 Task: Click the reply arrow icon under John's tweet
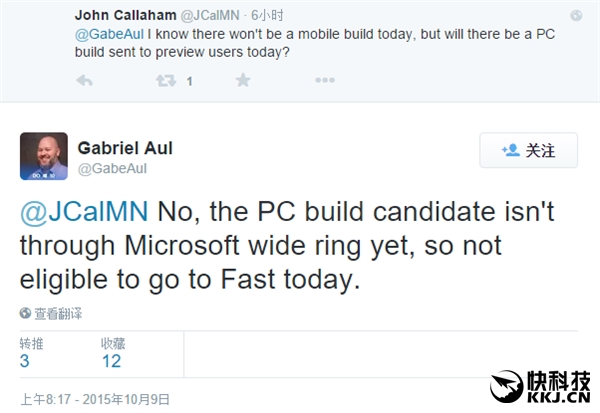click(x=85, y=81)
